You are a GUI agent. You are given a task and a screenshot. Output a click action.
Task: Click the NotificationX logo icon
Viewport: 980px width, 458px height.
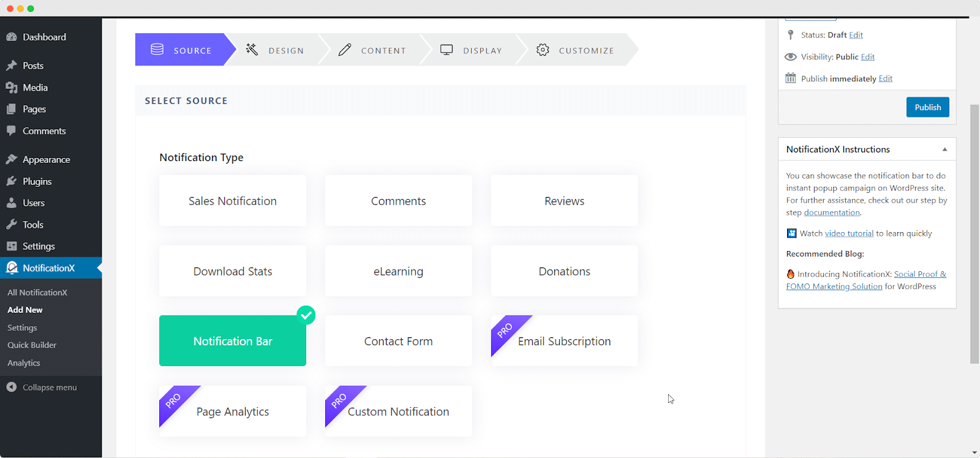coord(12,268)
